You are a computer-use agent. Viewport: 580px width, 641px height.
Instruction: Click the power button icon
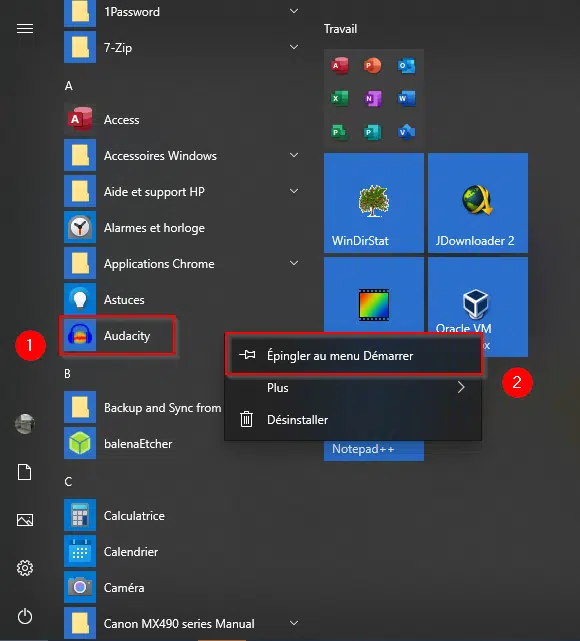point(25,616)
